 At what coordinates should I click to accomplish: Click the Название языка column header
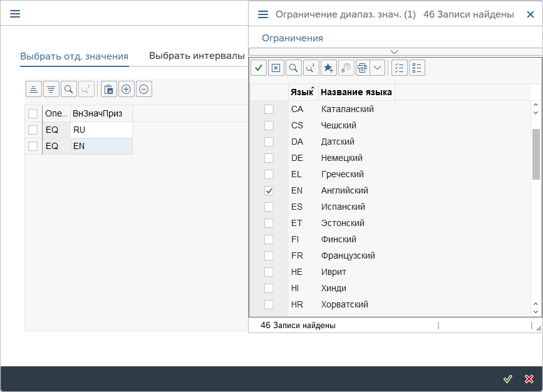coord(356,92)
